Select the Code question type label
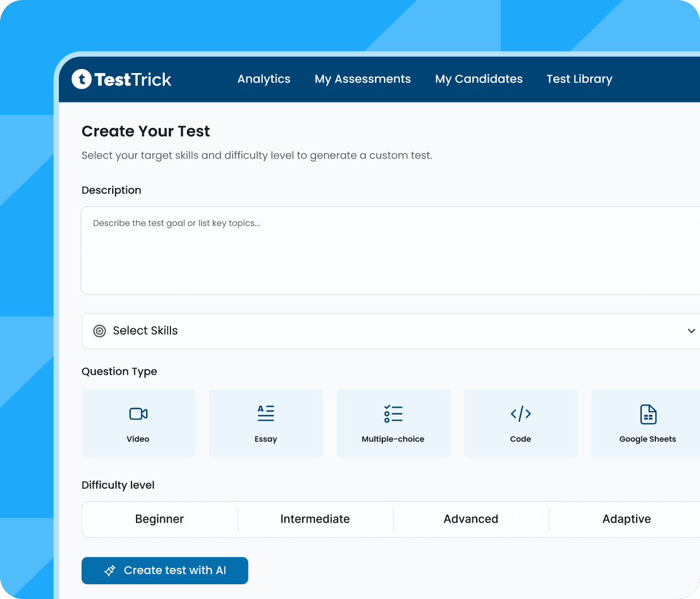The height and width of the screenshot is (599, 700). click(x=520, y=439)
